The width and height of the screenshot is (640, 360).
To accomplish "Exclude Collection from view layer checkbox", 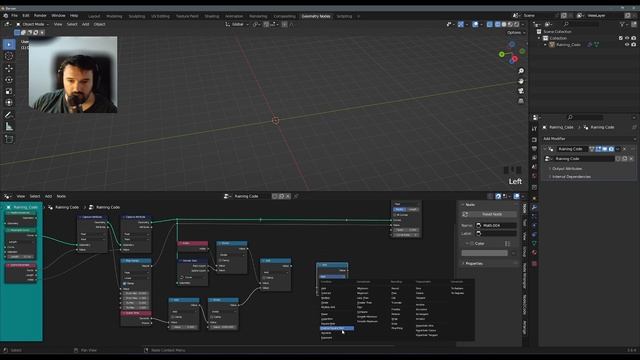I will 620,38.
